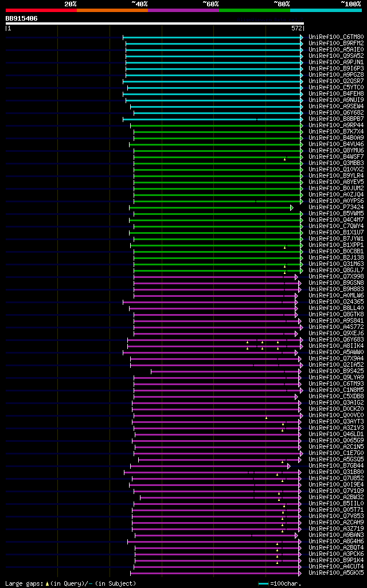The height and width of the screenshot is (588, 367).
Task: Select the UniRef100_B4VU46 entry
Action: coord(336,144)
